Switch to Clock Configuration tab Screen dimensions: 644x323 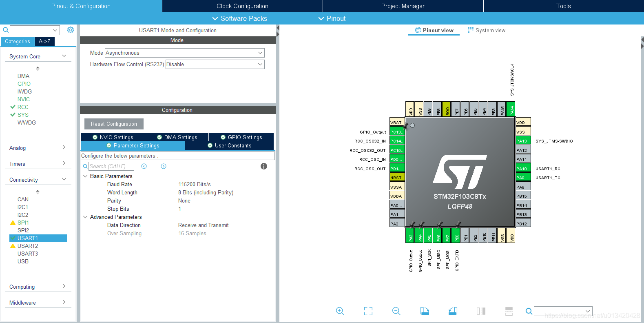(242, 6)
